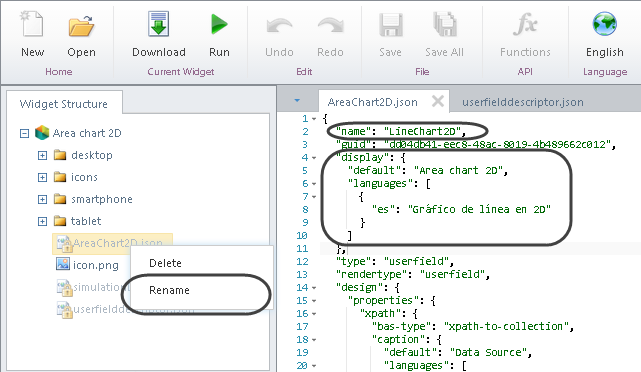Choose Rename from the context menu
The width and height of the screenshot is (641, 372).
click(x=169, y=290)
